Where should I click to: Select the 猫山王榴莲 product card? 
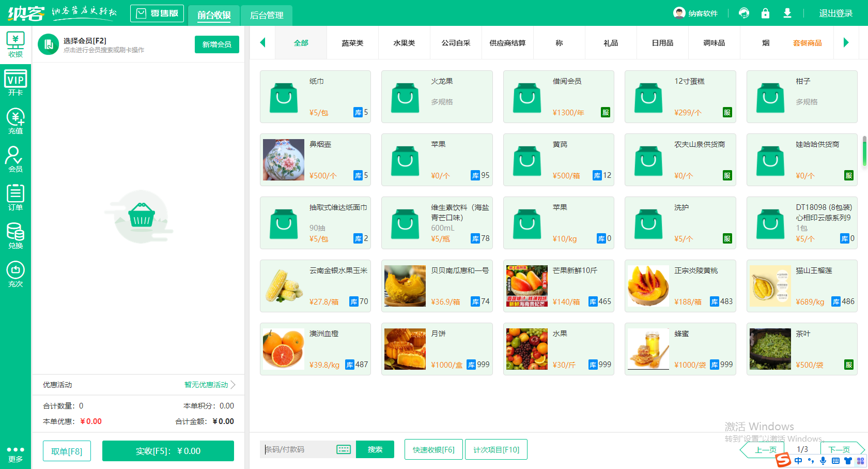point(802,286)
